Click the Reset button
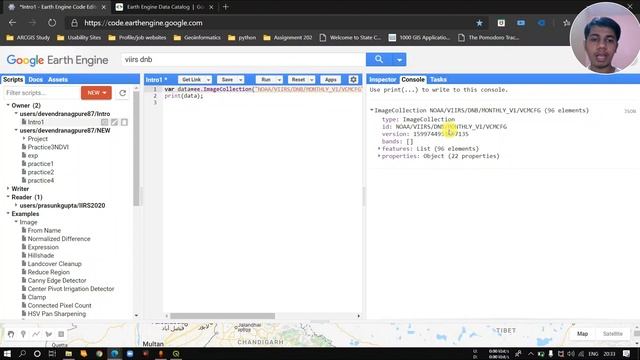This screenshot has height=360, width=640. [x=298, y=80]
